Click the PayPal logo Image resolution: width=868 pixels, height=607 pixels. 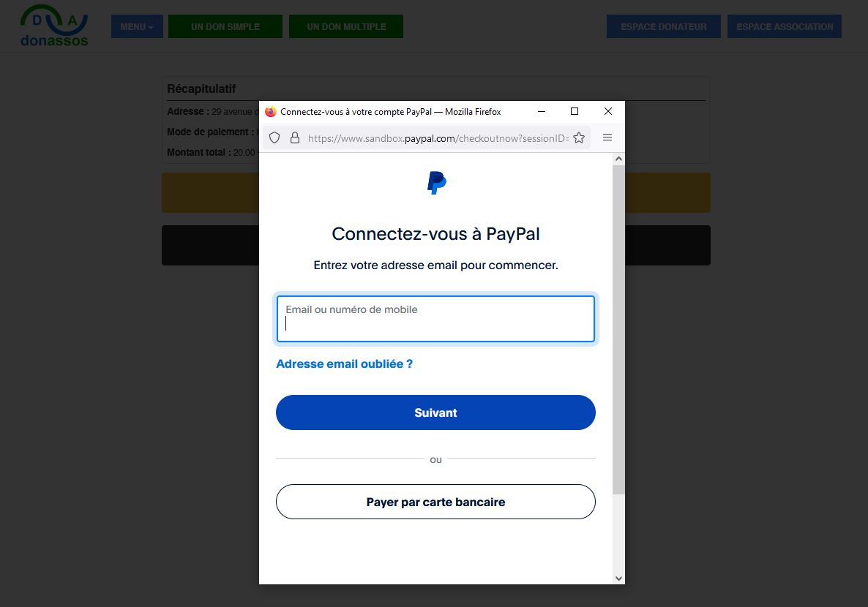(x=436, y=183)
